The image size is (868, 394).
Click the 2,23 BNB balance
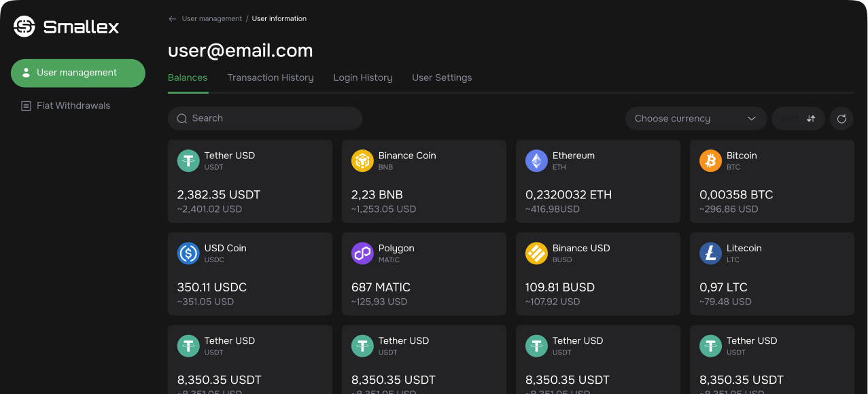377,195
